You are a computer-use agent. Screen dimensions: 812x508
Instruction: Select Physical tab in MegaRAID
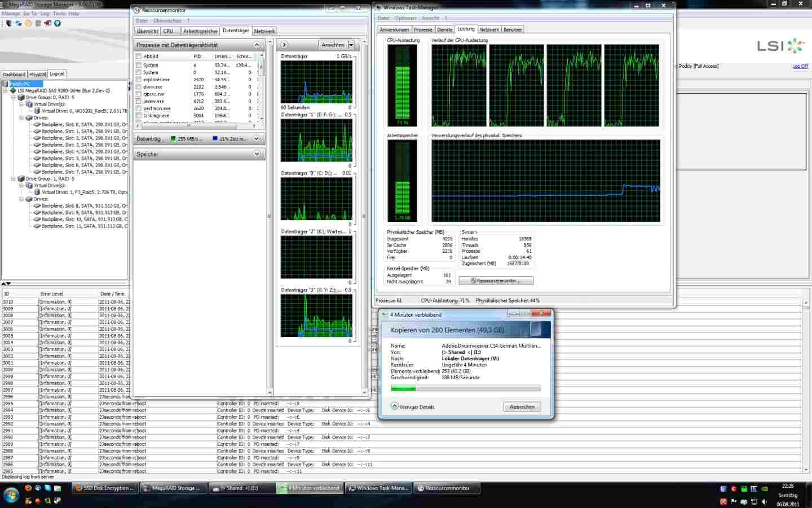pyautogui.click(x=38, y=74)
